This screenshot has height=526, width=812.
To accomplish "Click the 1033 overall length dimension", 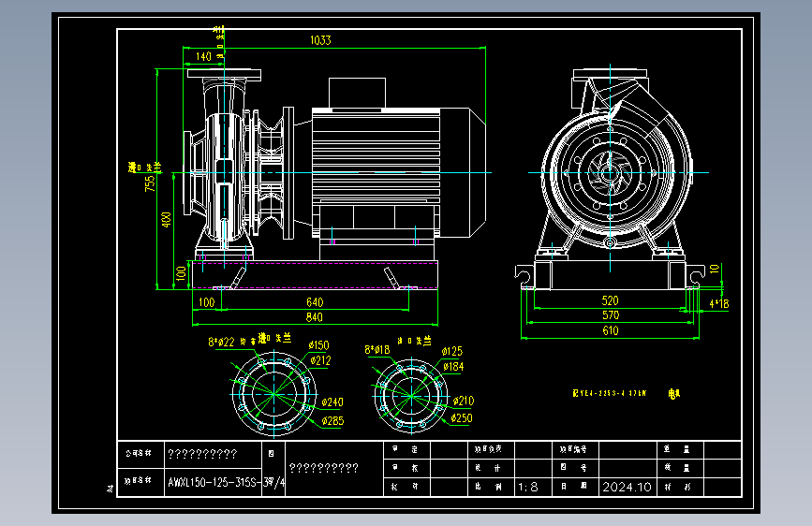I will 320,40.
